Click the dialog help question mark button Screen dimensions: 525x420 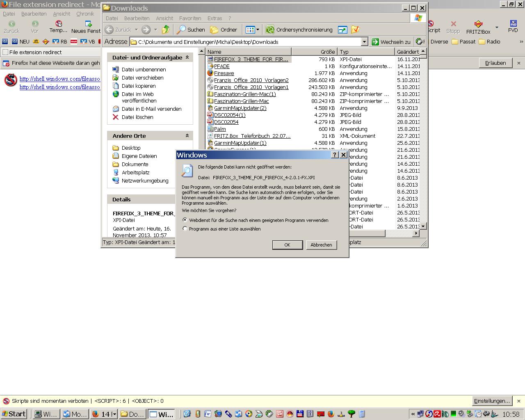(335, 155)
